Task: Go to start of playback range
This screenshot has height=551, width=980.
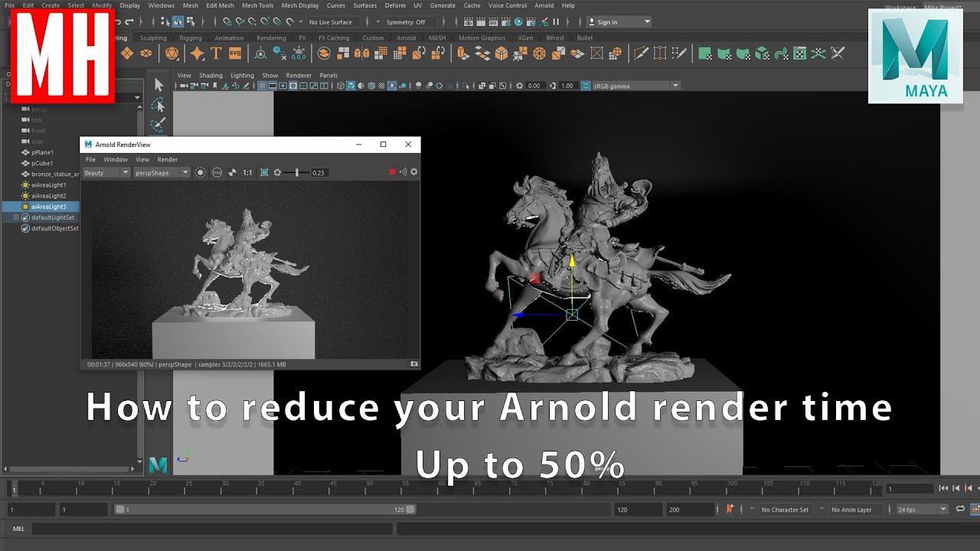Action: pyautogui.click(x=943, y=488)
